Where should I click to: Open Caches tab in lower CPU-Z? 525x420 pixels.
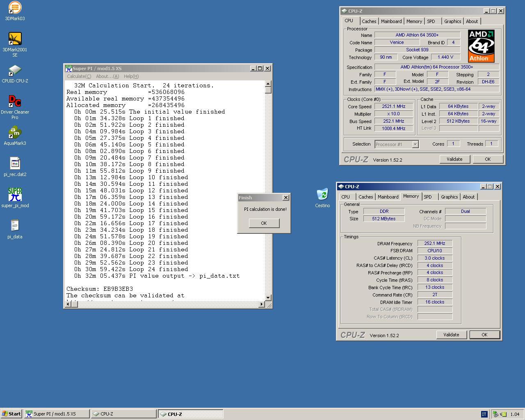(x=365, y=197)
